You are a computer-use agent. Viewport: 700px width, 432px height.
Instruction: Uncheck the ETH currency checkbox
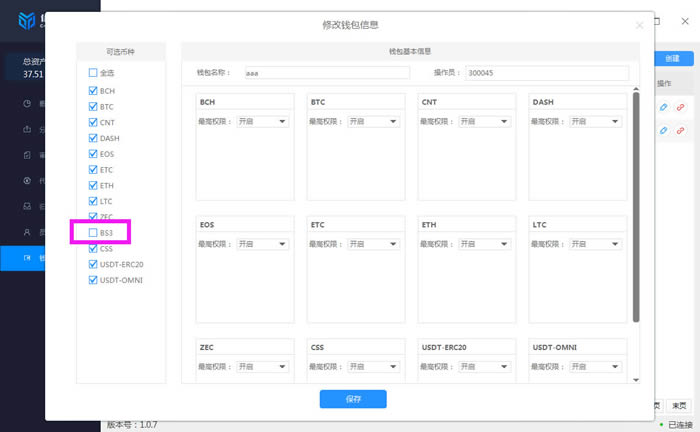coord(93,185)
